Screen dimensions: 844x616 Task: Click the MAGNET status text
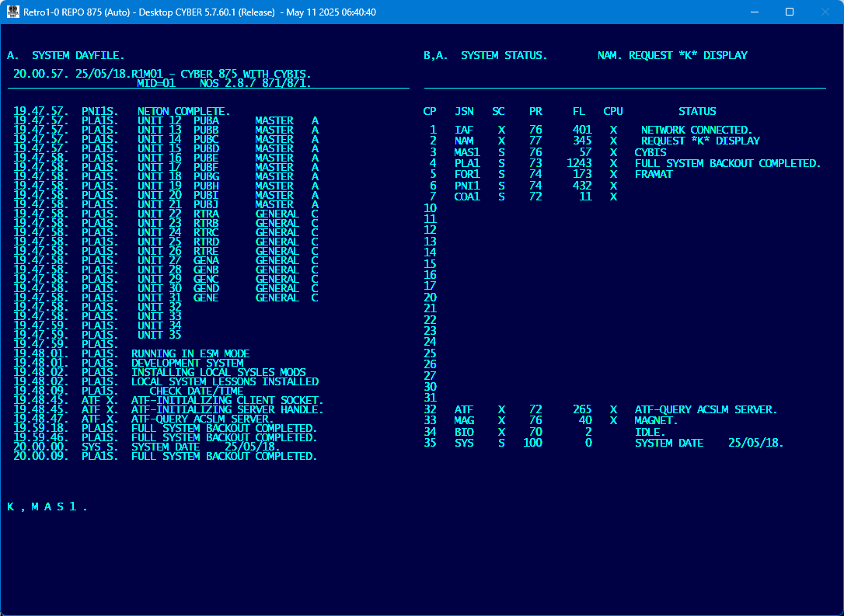[x=656, y=421]
